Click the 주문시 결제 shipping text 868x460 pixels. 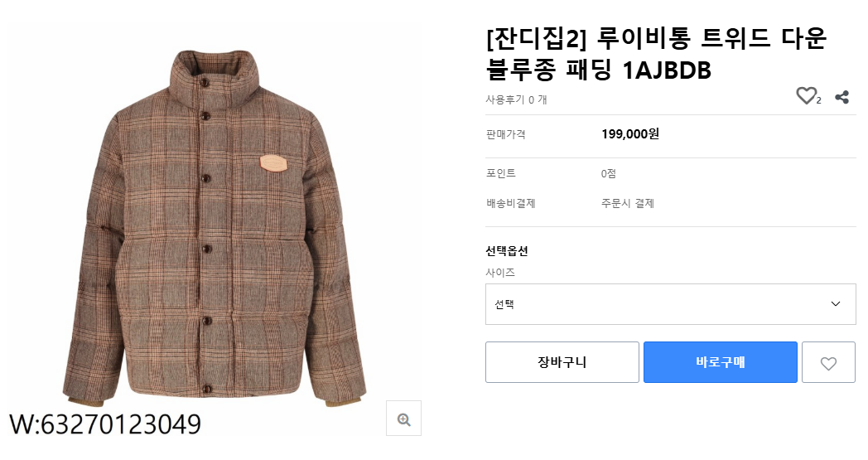coord(628,203)
